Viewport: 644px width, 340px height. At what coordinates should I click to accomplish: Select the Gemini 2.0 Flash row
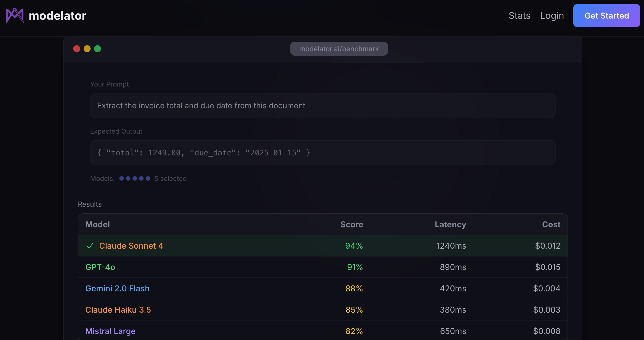click(117, 288)
